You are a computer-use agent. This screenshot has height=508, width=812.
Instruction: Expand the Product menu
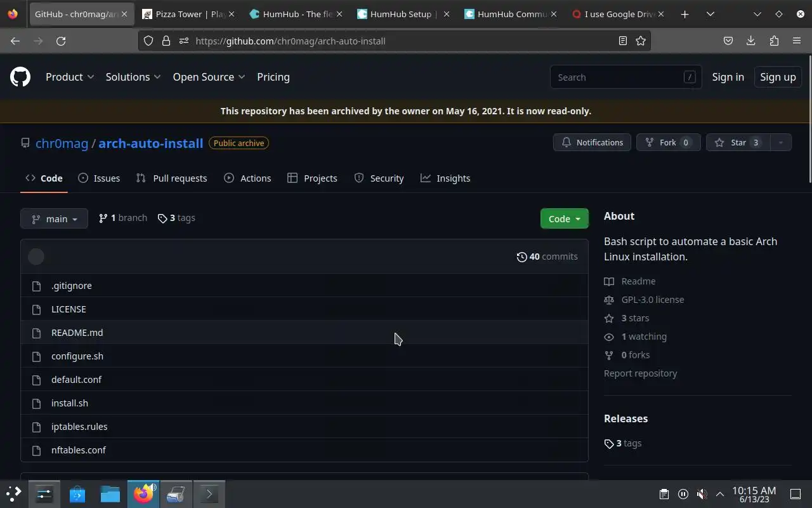tap(70, 77)
